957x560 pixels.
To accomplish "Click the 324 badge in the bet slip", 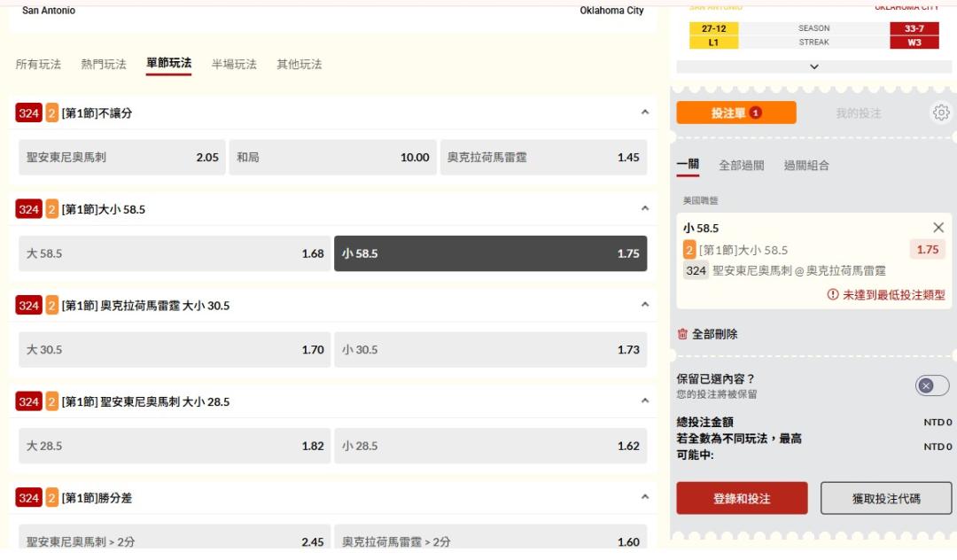I will [696, 271].
